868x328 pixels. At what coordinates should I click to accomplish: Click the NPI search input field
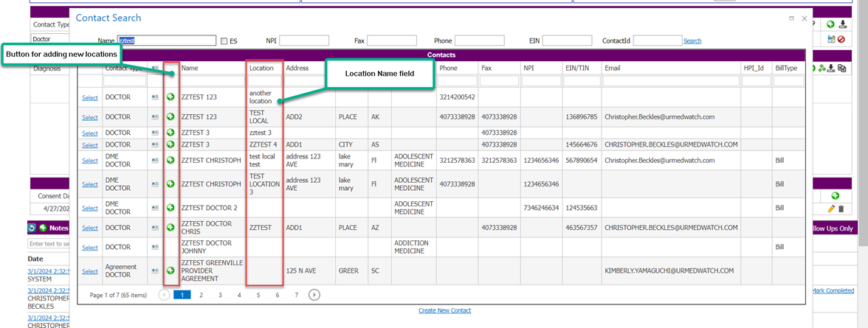click(304, 41)
